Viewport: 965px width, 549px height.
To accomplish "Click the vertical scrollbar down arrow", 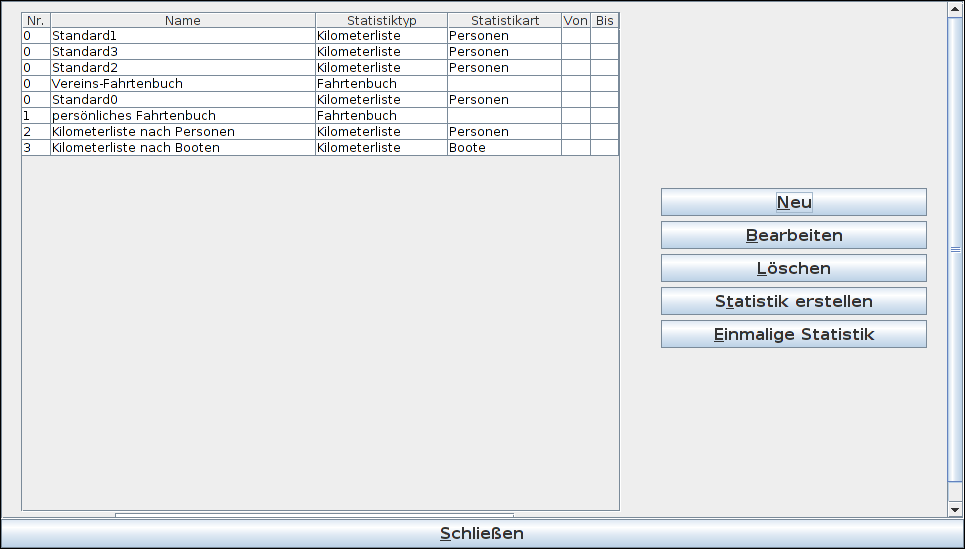I will [x=955, y=509].
